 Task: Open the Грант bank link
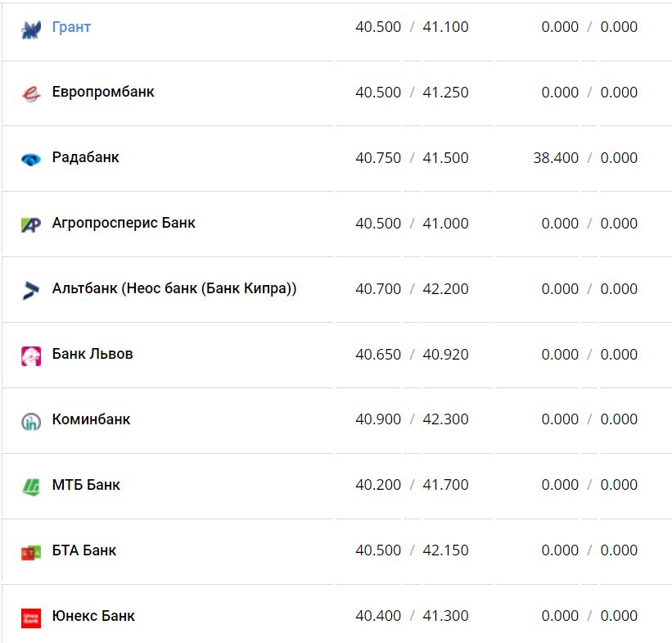coord(71,27)
